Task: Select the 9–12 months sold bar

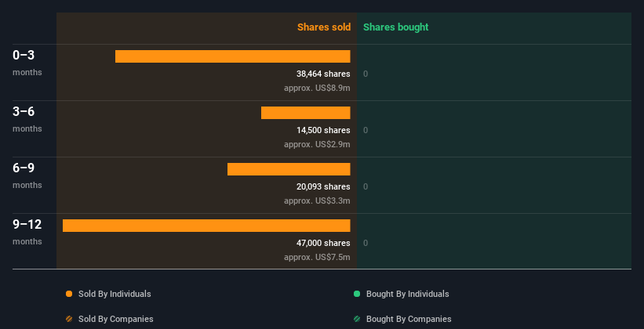Action: (x=206, y=226)
